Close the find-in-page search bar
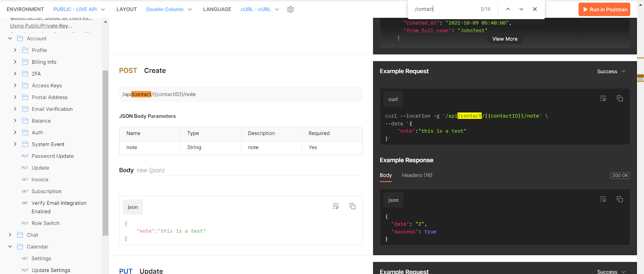 click(x=535, y=9)
